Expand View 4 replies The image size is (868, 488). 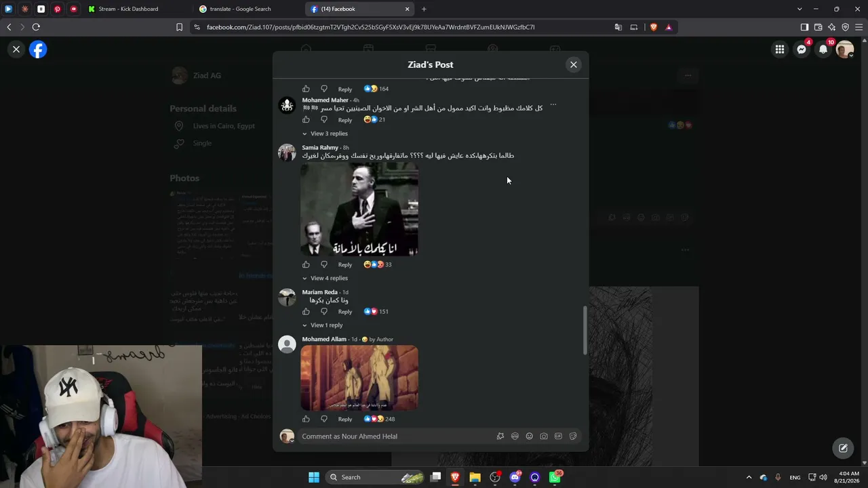pos(325,279)
